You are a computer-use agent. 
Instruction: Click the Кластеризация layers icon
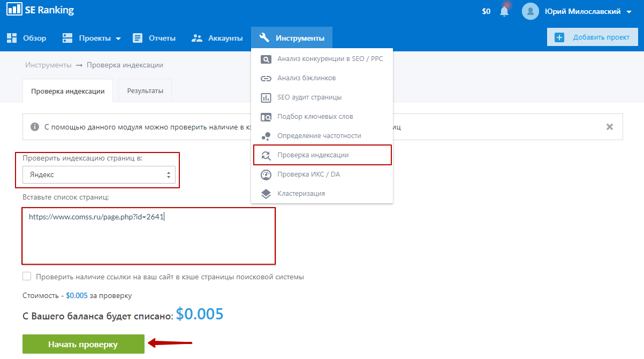coord(266,194)
